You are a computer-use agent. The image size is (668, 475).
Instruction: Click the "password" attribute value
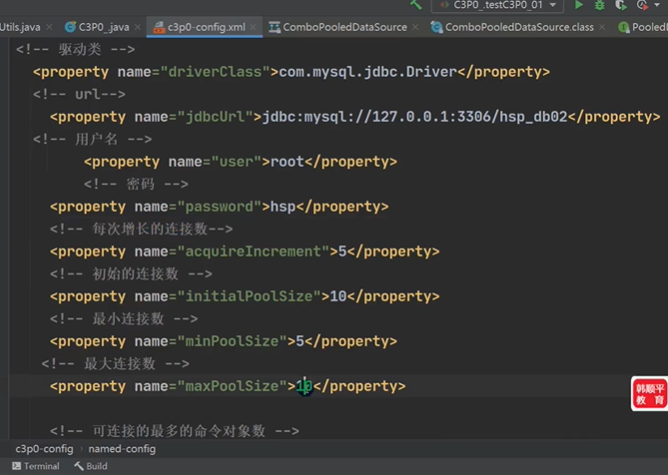[219, 207]
